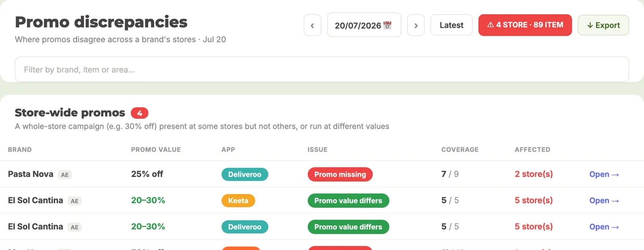Click the Promo value differs pill in the Keeta row
This screenshot has width=644, height=250.
[349, 200]
